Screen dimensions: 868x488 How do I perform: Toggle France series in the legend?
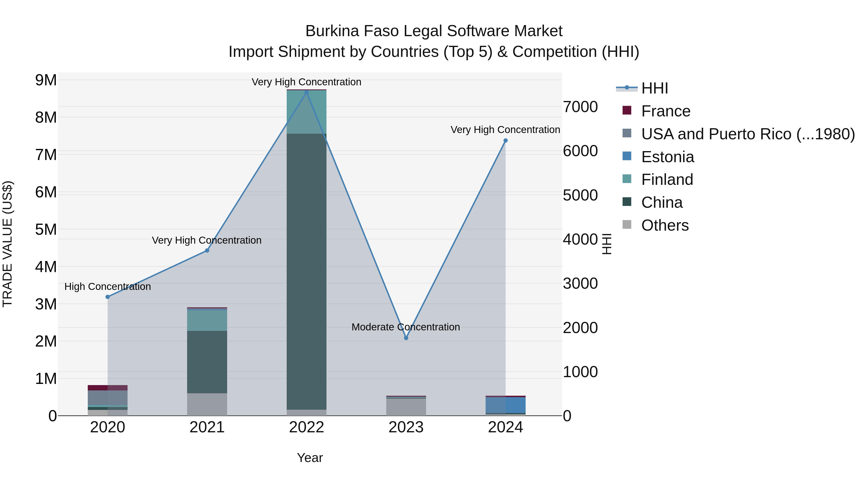coord(656,111)
